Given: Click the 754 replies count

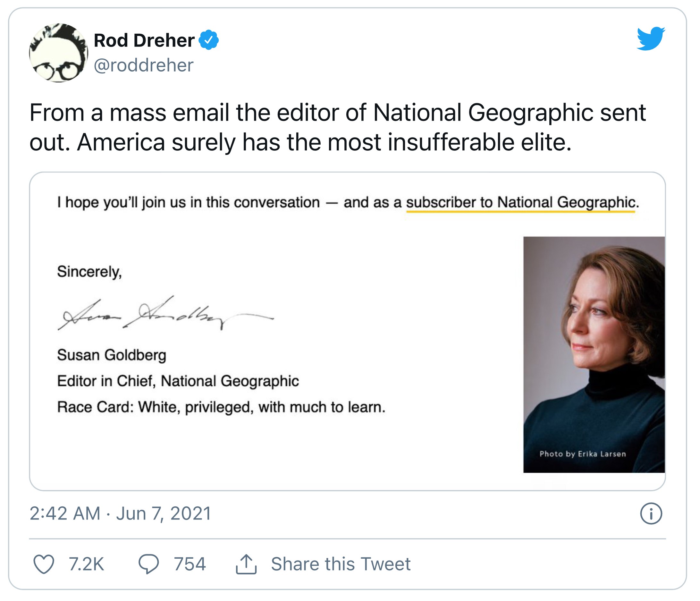Looking at the screenshot, I should 190,564.
